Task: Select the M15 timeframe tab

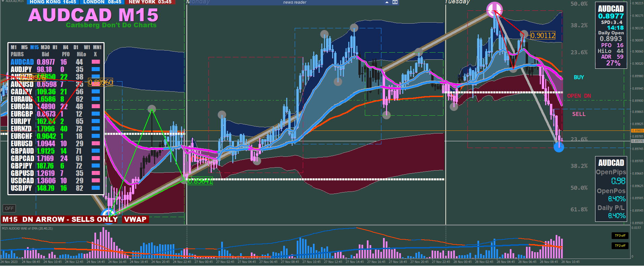Action: [34, 47]
